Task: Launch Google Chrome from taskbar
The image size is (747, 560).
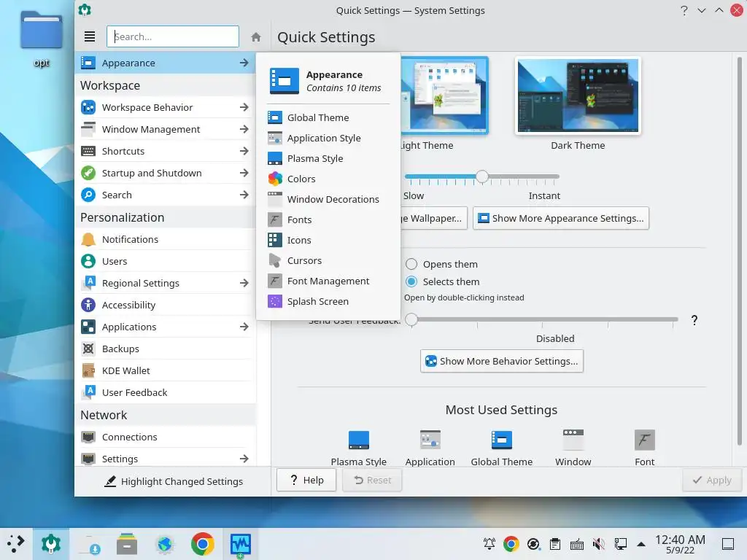Action: 203,544
